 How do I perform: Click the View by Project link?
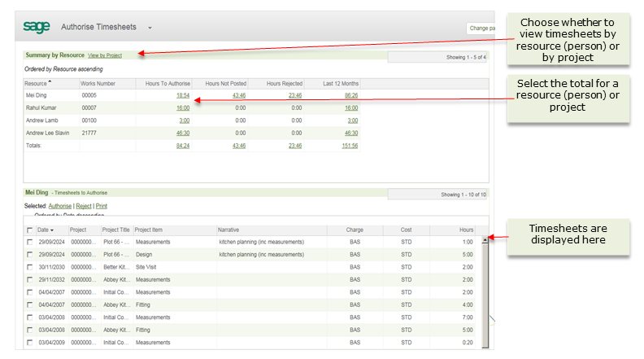pos(105,55)
